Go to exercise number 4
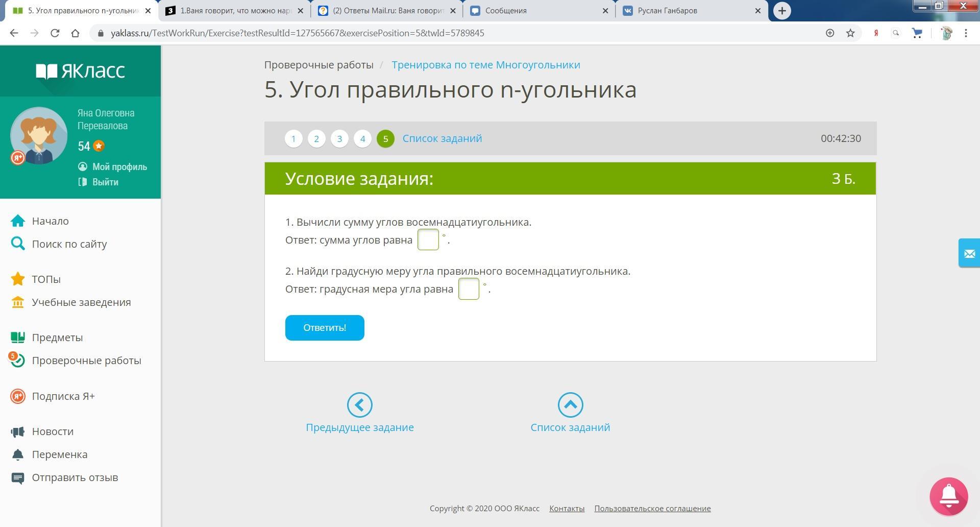The width and height of the screenshot is (980, 527). [x=362, y=138]
